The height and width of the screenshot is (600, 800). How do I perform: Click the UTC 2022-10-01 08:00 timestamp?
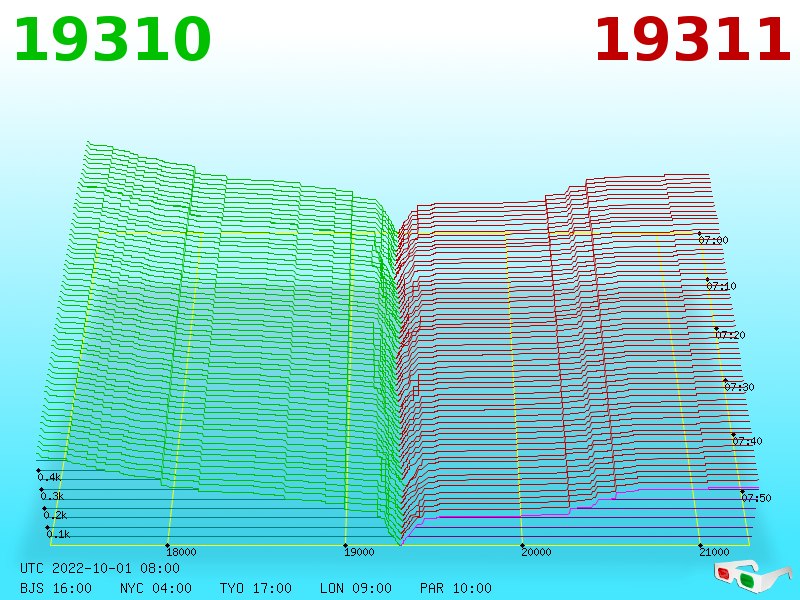(100, 568)
